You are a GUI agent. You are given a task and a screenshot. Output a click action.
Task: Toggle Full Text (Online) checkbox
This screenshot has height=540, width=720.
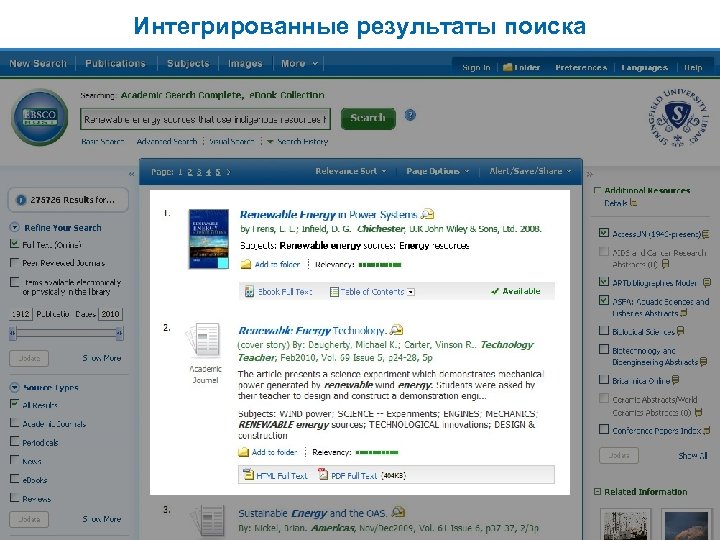(14, 244)
